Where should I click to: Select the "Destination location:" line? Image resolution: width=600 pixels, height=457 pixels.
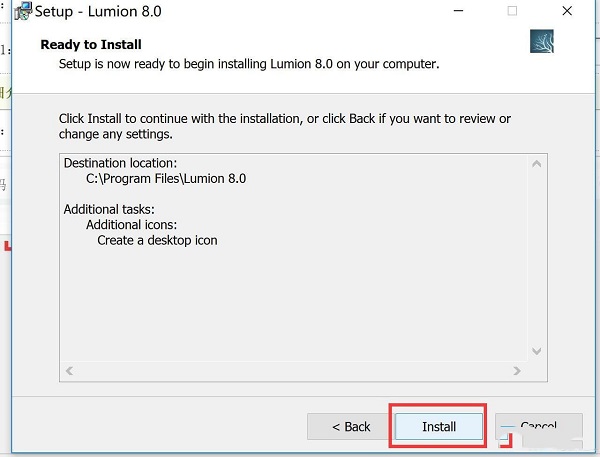tap(119, 163)
